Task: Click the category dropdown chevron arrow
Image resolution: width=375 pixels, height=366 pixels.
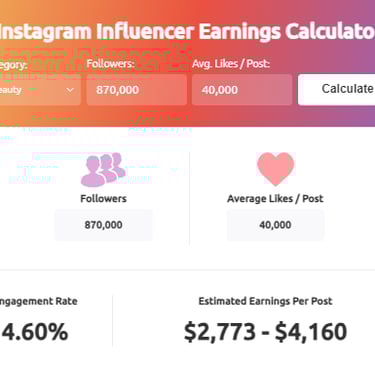Action: point(70,90)
